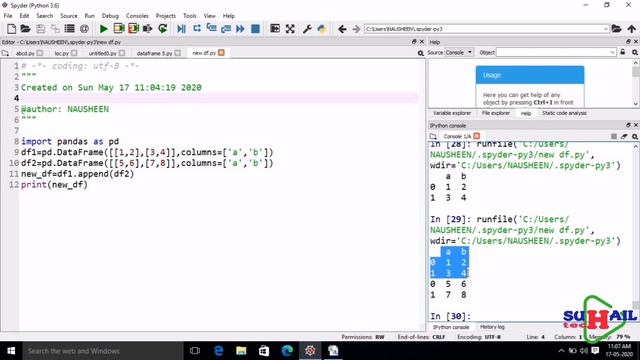This screenshot has height=360, width=640.
Task: Create a new file with toolbar icon
Action: coord(11,29)
